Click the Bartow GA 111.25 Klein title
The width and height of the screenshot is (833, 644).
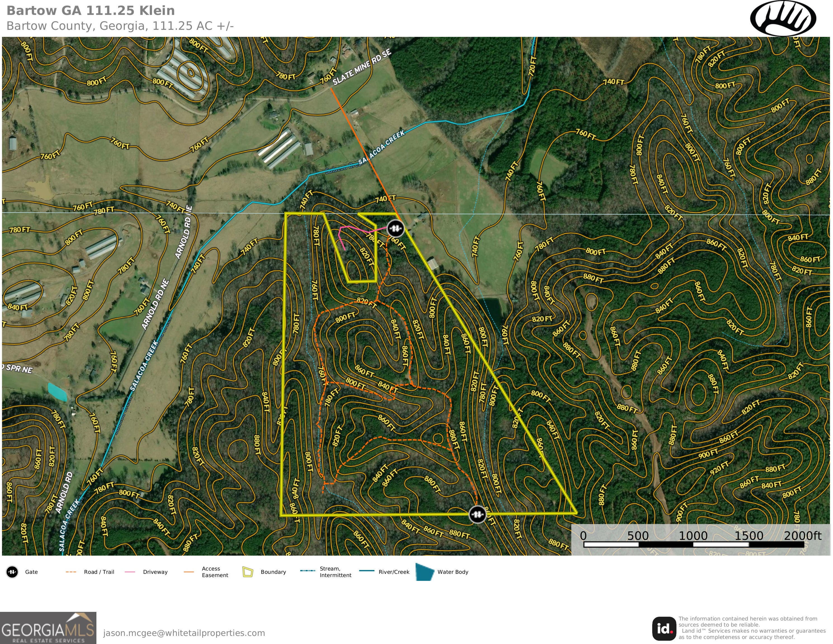pyautogui.click(x=91, y=11)
